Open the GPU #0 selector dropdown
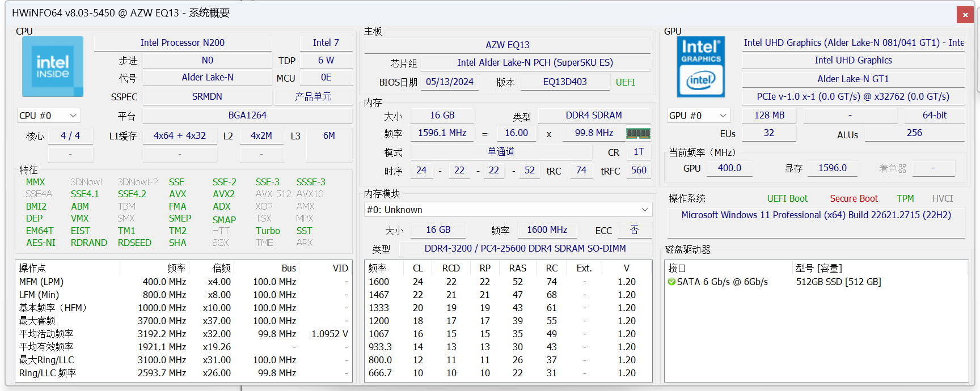The height and width of the screenshot is (391, 980). (698, 116)
